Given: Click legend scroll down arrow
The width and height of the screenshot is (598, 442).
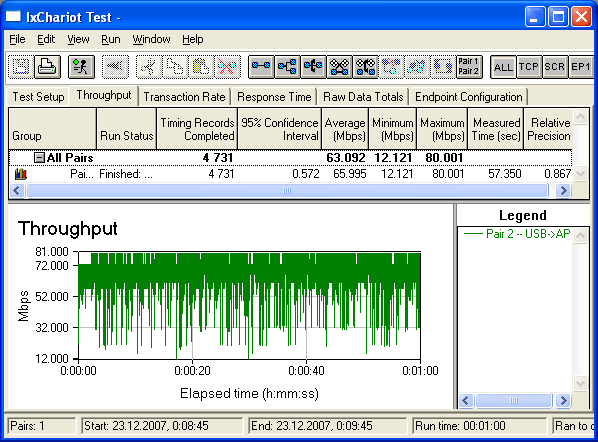Looking at the screenshot, I should click(580, 383).
